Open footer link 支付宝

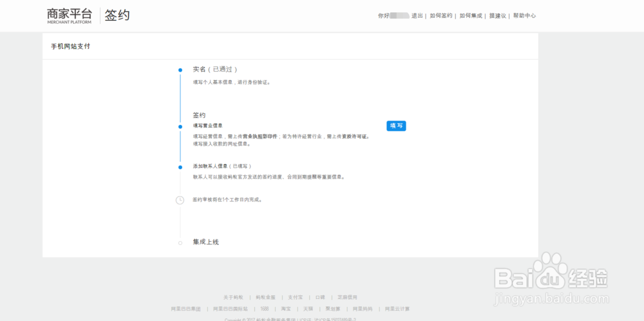(295, 297)
